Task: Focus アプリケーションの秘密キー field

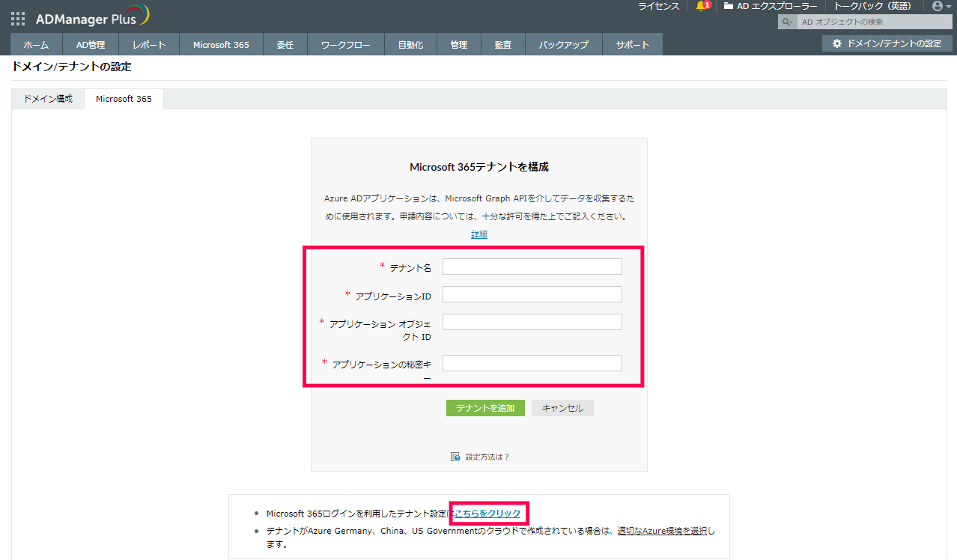Action: pos(532,363)
